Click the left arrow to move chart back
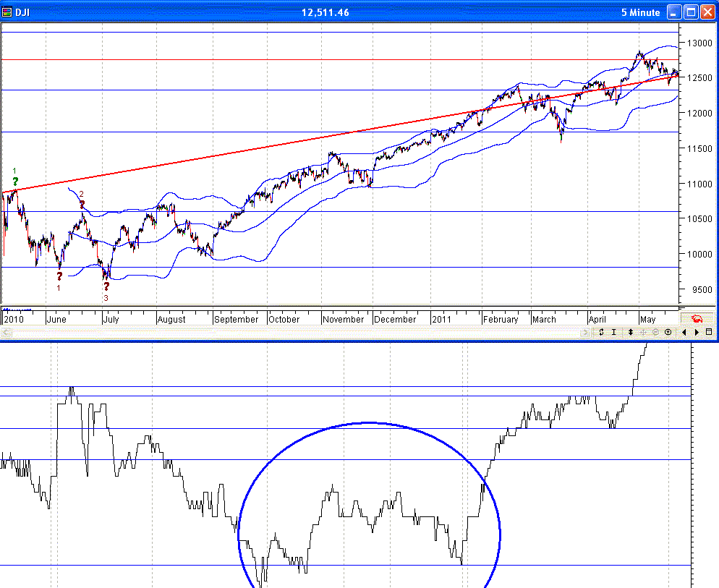The image size is (719, 588). [684, 332]
